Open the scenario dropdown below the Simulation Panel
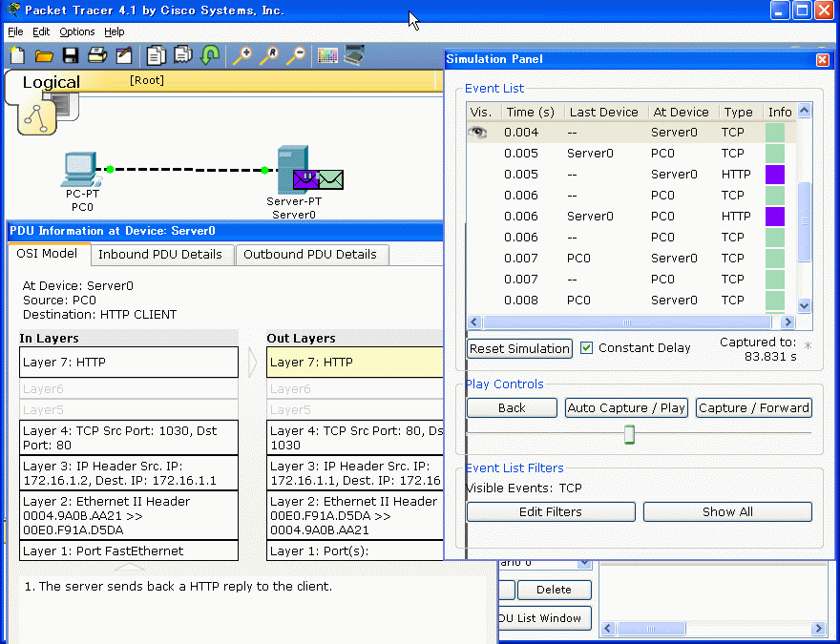The image size is (840, 644). (584, 563)
